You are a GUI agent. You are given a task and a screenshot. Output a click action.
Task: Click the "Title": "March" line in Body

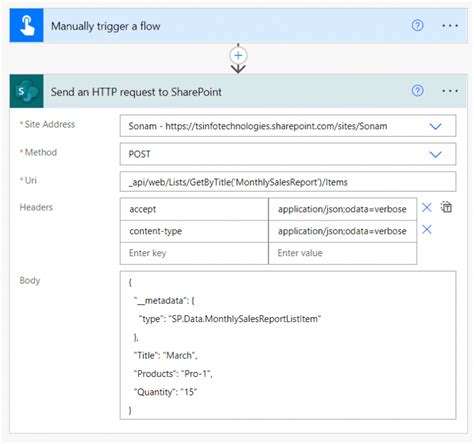coord(166,355)
